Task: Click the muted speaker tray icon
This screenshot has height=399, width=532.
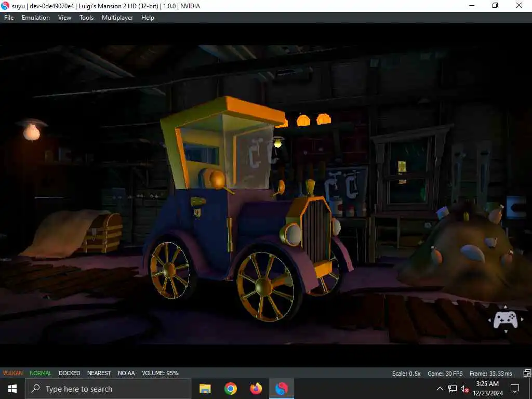Action: click(x=464, y=389)
